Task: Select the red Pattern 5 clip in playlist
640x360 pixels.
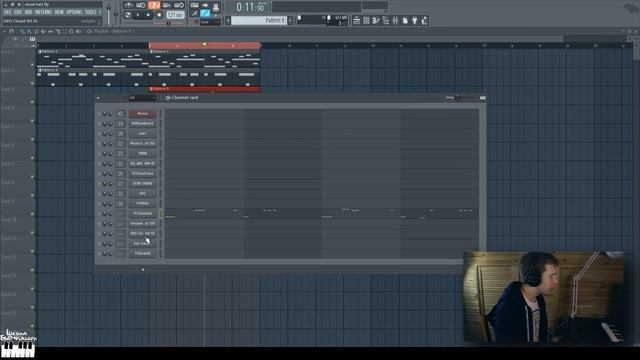Action: 204,89
